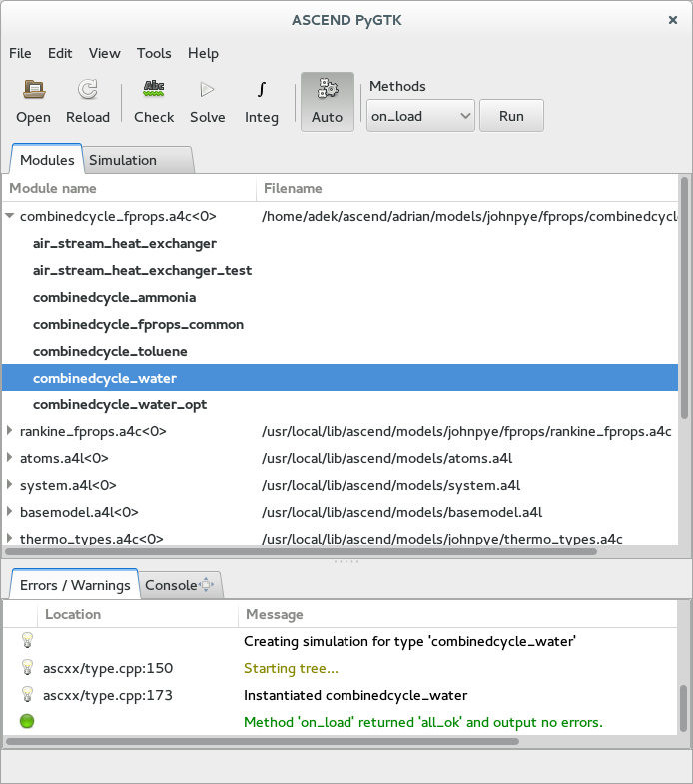Click the Open file toolbar icon
Screen dimensions: 693x784
point(33,90)
